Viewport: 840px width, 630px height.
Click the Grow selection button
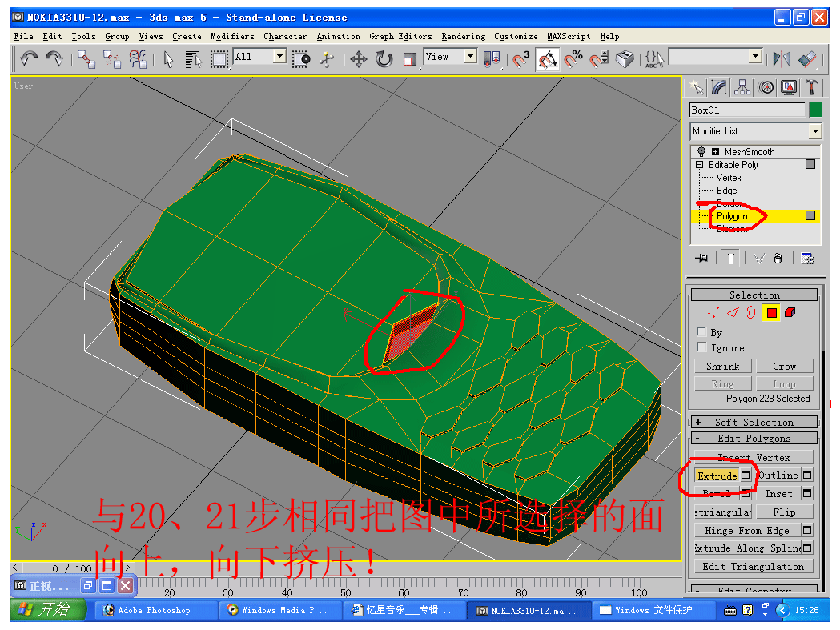(x=784, y=366)
